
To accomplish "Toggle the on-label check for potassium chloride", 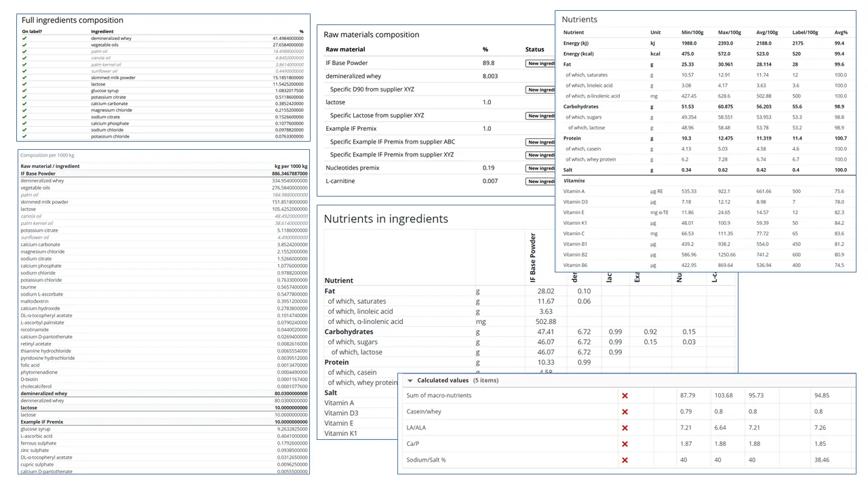I will click(24, 136).
